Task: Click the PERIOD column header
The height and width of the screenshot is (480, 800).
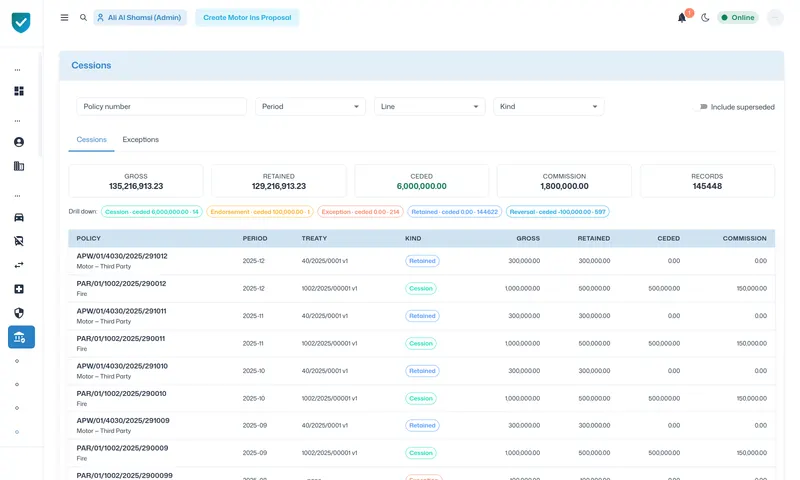Action: point(255,238)
